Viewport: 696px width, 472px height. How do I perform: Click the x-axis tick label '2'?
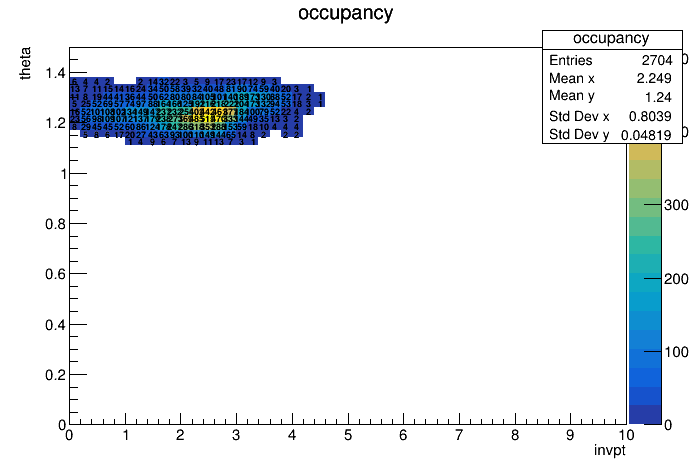click(x=180, y=435)
